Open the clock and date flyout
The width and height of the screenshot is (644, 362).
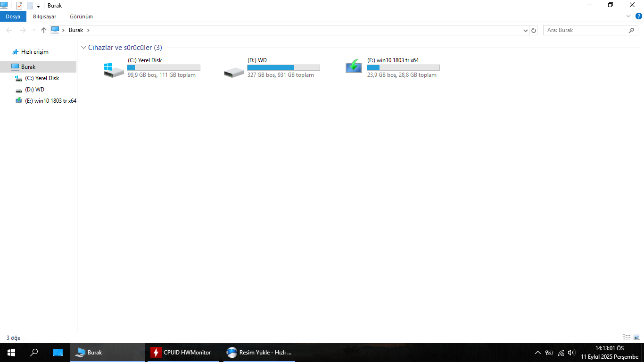pos(609,353)
